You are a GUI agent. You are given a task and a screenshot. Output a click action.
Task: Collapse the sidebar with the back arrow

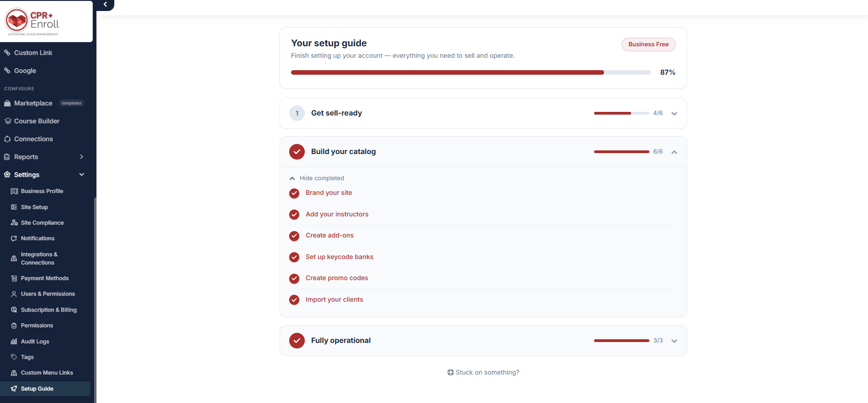point(105,5)
